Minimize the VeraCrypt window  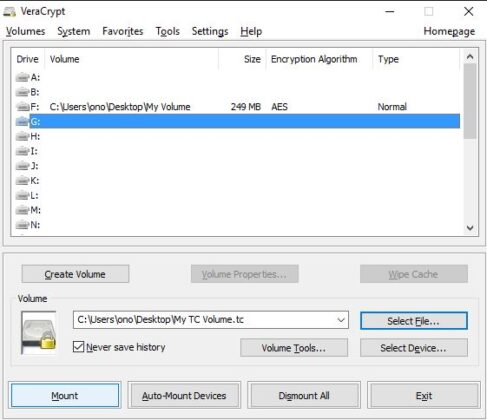click(390, 12)
